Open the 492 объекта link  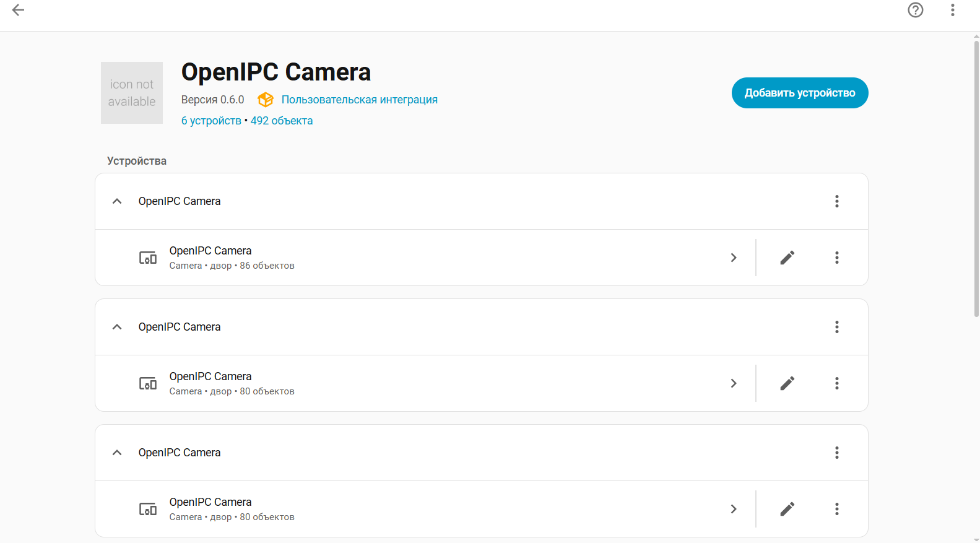point(282,121)
